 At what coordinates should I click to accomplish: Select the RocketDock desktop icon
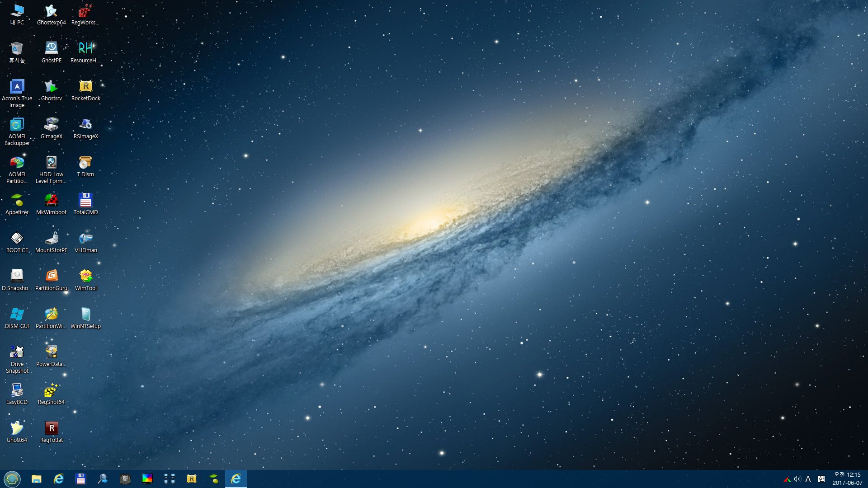[x=86, y=90]
